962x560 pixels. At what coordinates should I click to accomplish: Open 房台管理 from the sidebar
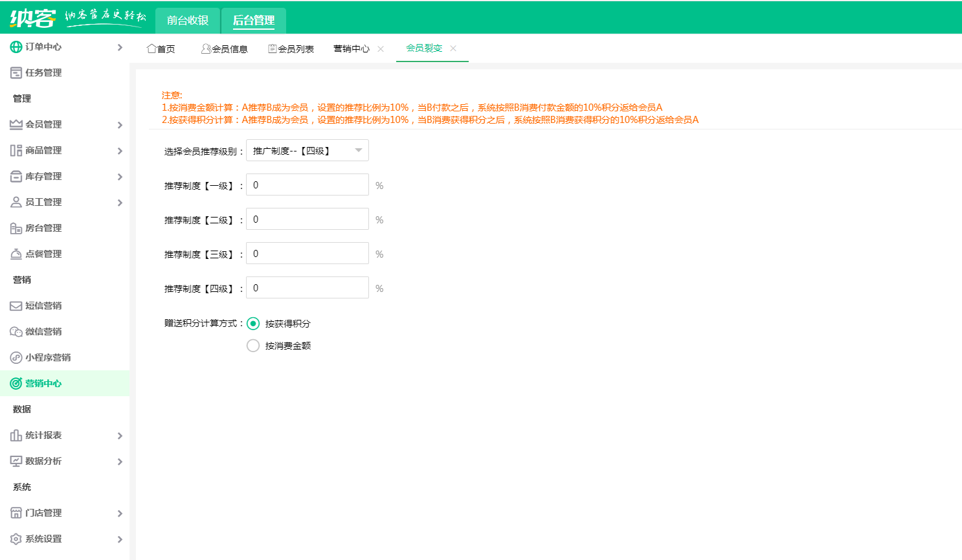(x=14, y=228)
